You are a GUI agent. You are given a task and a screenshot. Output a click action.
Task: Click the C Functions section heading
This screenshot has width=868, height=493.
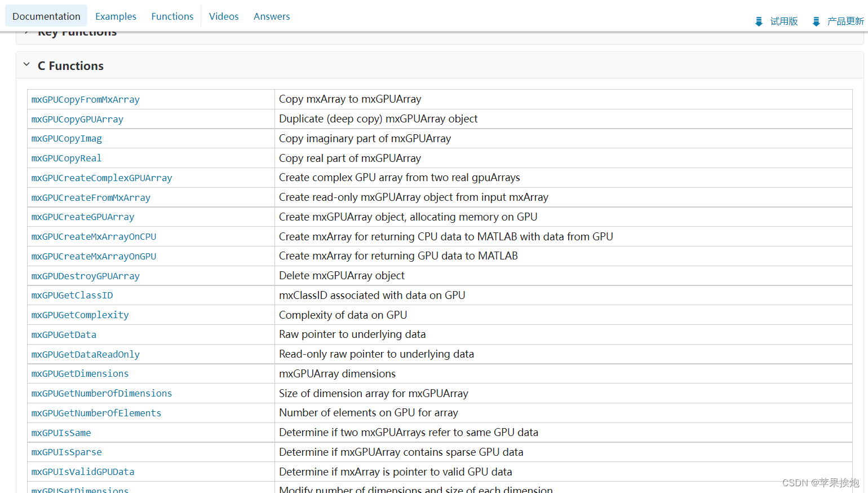pos(70,66)
